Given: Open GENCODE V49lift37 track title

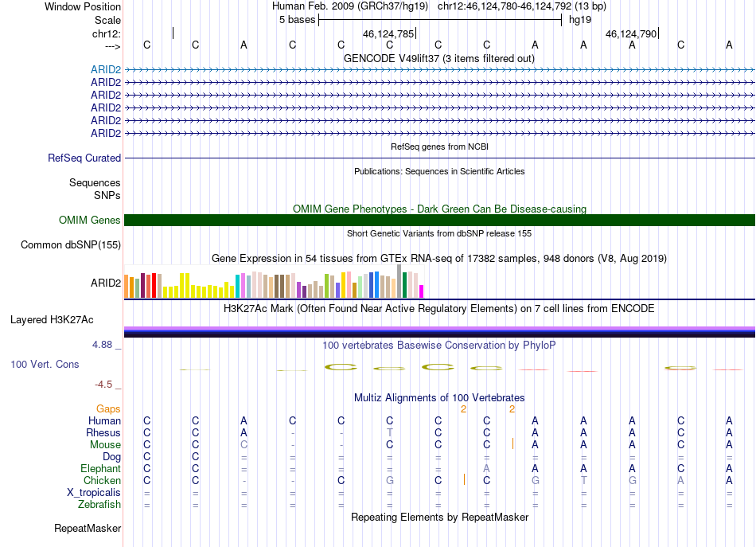Looking at the screenshot, I should coord(438,58).
